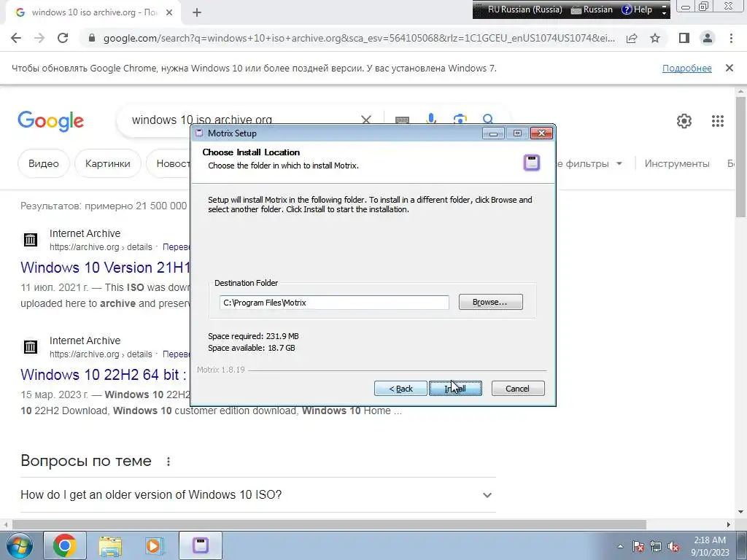This screenshot has height=560, width=747.
Task: Edit the Destination Folder path field
Action: (x=334, y=303)
